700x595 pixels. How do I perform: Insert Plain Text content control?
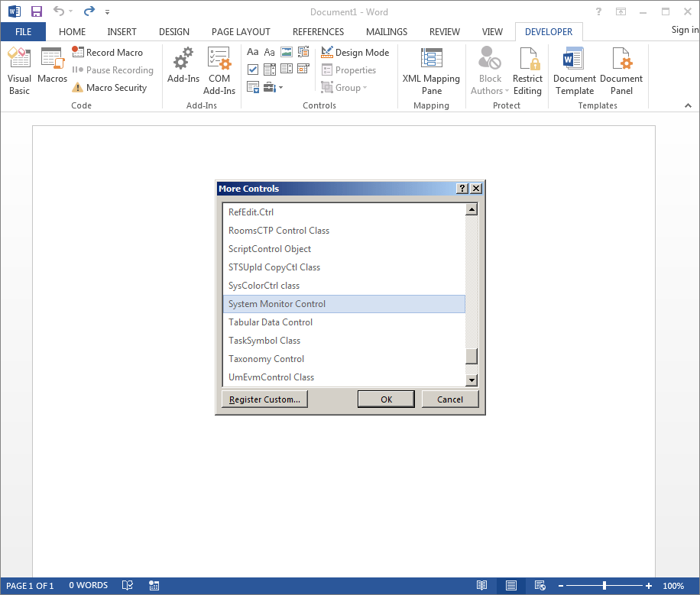tap(269, 52)
